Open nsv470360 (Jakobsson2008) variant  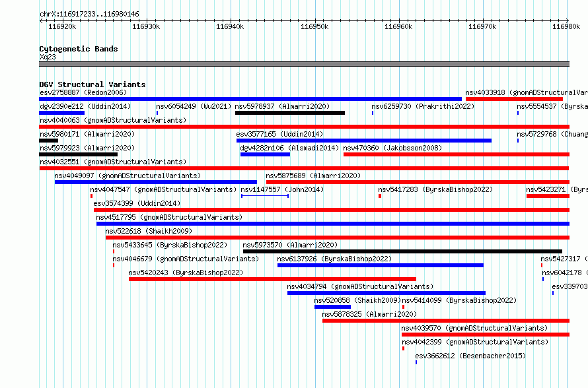(392, 148)
